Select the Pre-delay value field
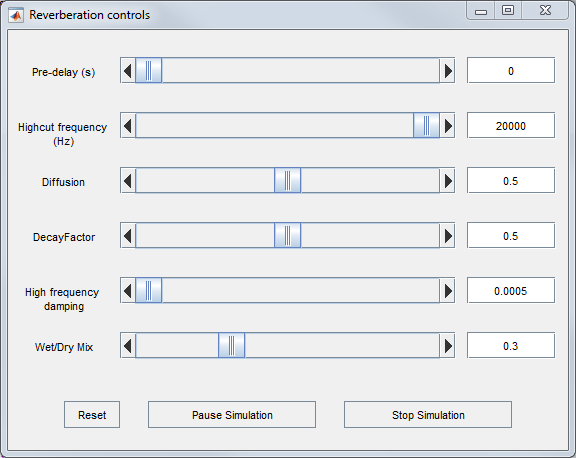The height and width of the screenshot is (458, 576). coord(511,71)
